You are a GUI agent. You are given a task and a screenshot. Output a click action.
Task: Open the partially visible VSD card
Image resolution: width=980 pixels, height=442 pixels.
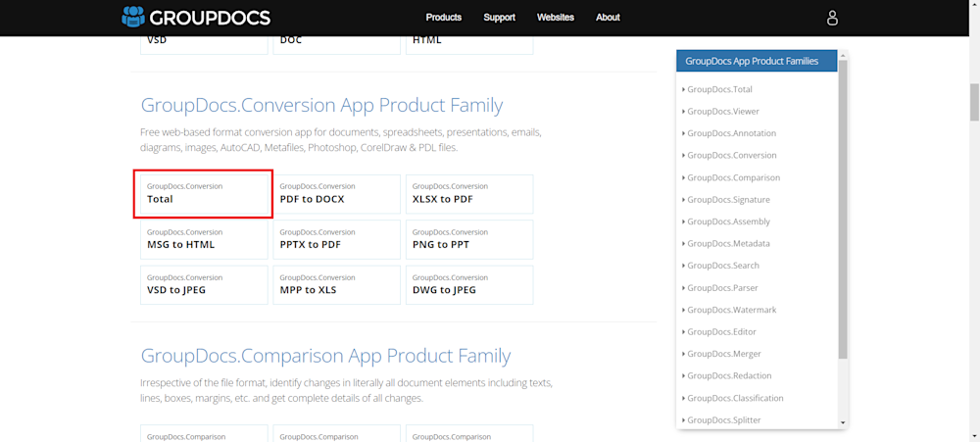click(204, 45)
